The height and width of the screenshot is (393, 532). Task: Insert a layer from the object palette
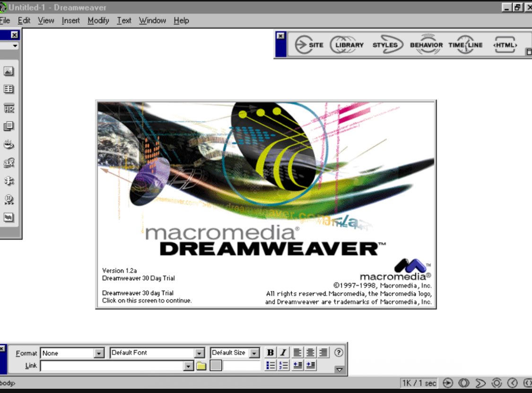pyautogui.click(x=9, y=127)
